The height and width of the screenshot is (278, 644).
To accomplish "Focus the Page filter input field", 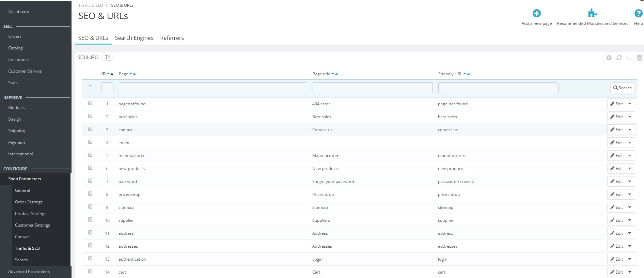I will pos(213,88).
